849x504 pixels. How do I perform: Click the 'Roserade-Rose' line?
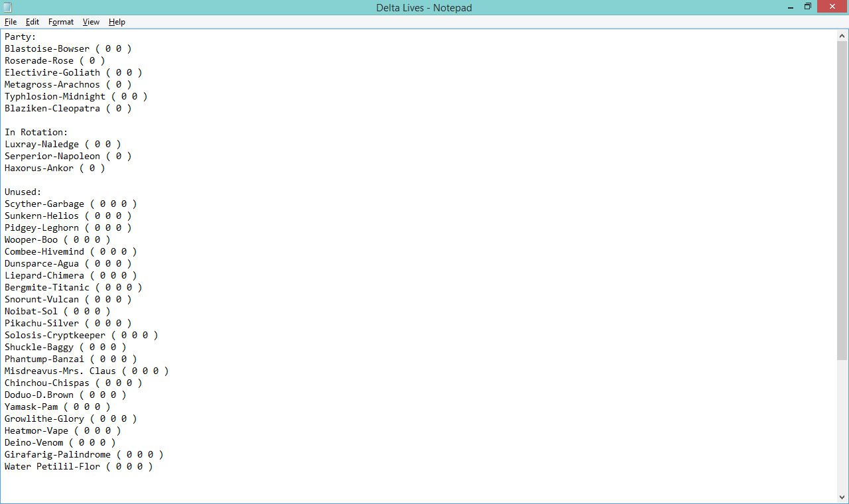[55, 61]
